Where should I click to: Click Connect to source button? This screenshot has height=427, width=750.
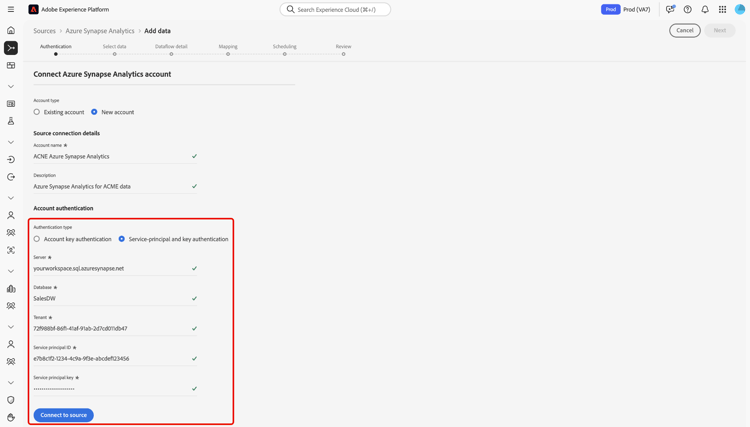pos(64,415)
